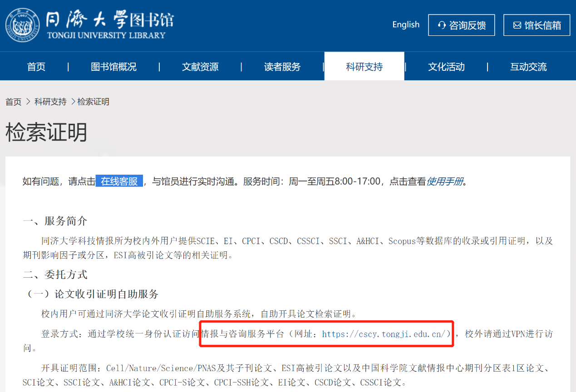Open the 咨询反馈 feedback button

pos(461,25)
